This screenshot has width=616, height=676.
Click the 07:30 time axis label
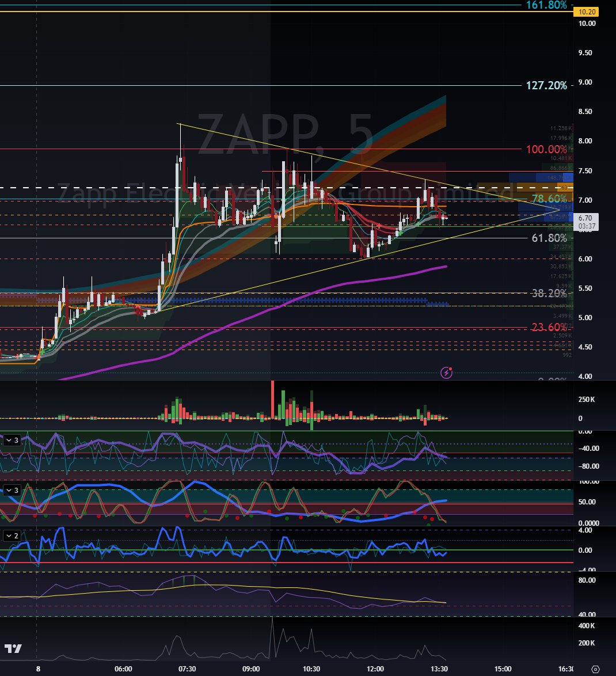(x=187, y=669)
